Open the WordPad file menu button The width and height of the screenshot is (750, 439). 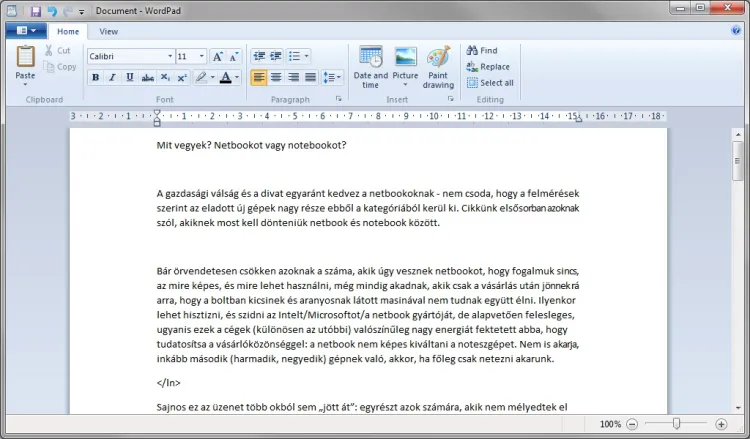(x=26, y=31)
